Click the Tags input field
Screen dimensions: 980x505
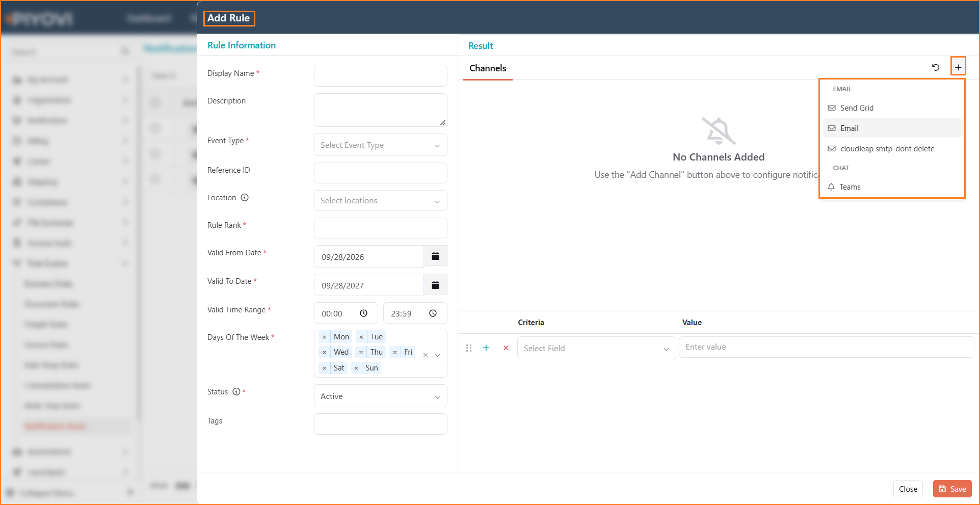[x=381, y=424]
